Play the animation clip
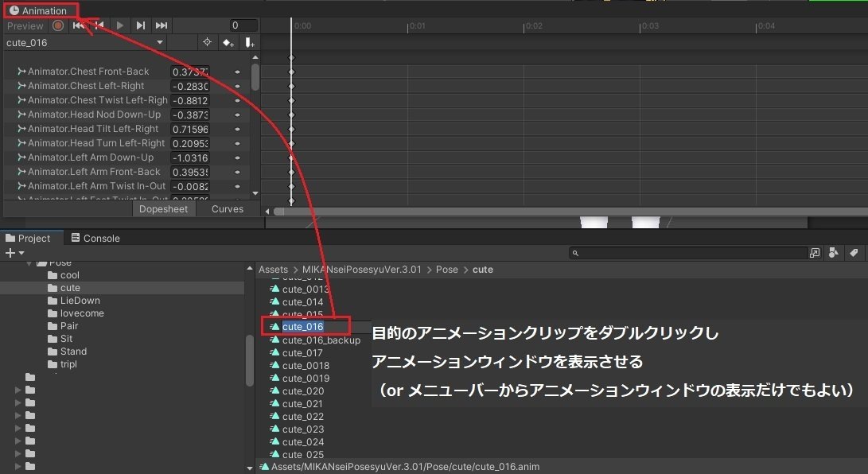The image size is (868, 474). tap(120, 25)
